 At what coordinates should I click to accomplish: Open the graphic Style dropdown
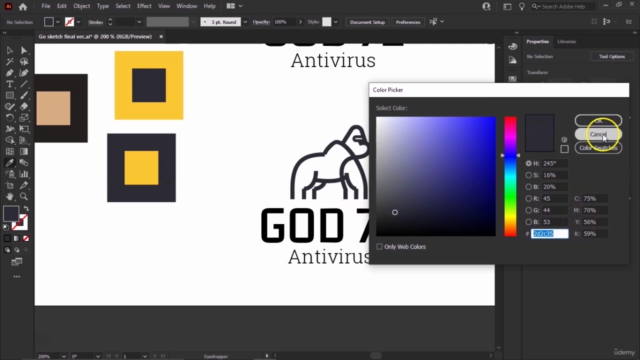tap(336, 22)
